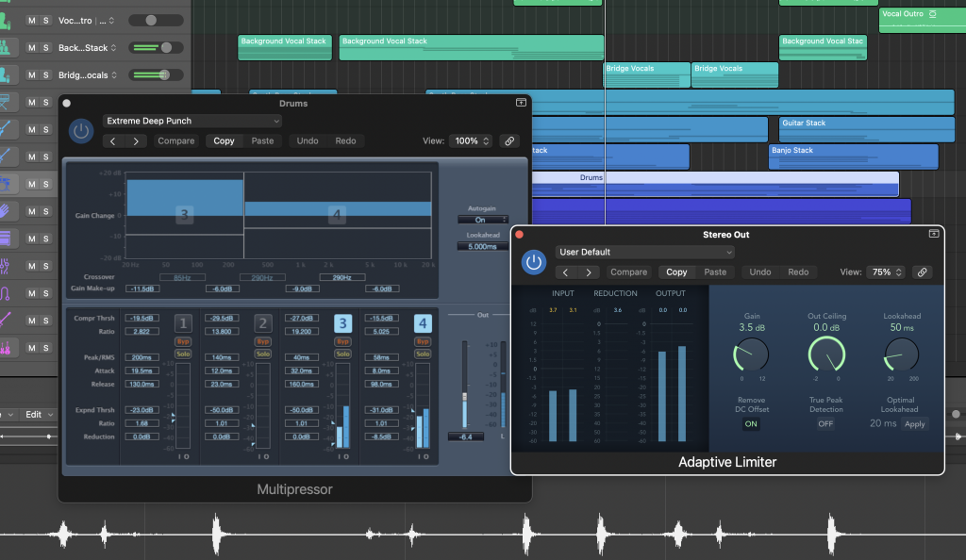Open the User Default preset dropdown

click(x=645, y=252)
